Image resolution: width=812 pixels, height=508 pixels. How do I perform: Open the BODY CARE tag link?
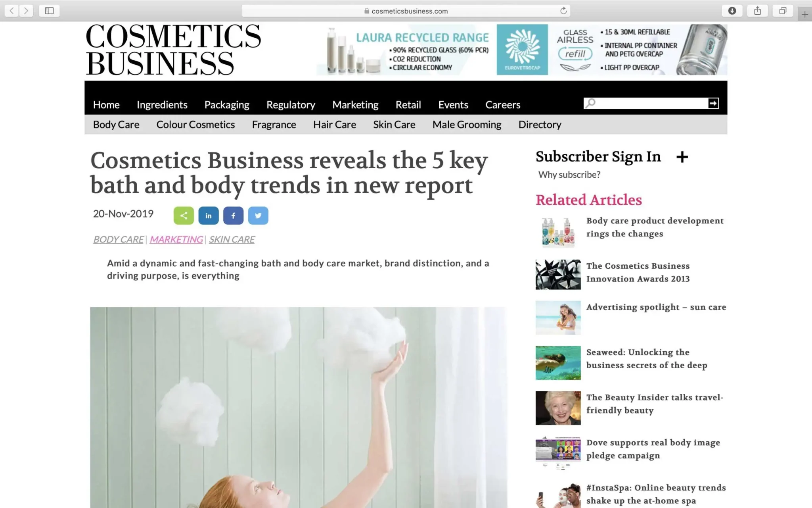click(x=118, y=239)
